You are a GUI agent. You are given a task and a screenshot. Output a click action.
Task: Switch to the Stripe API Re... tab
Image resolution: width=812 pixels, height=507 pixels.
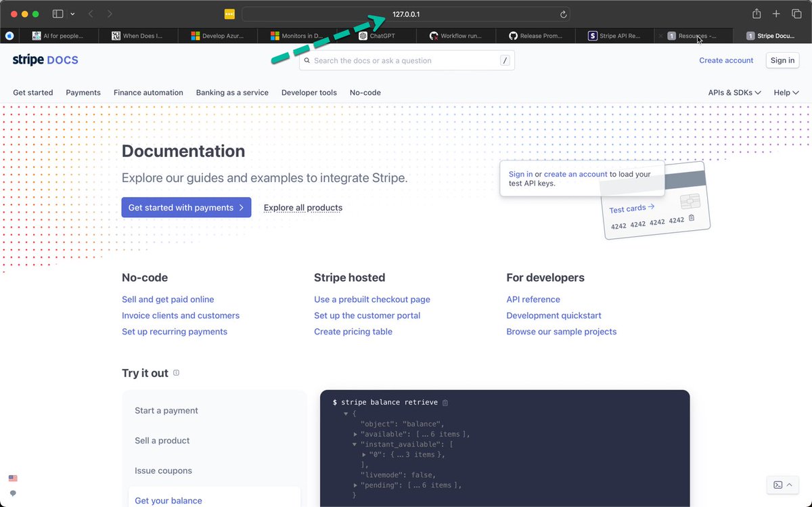pos(614,36)
